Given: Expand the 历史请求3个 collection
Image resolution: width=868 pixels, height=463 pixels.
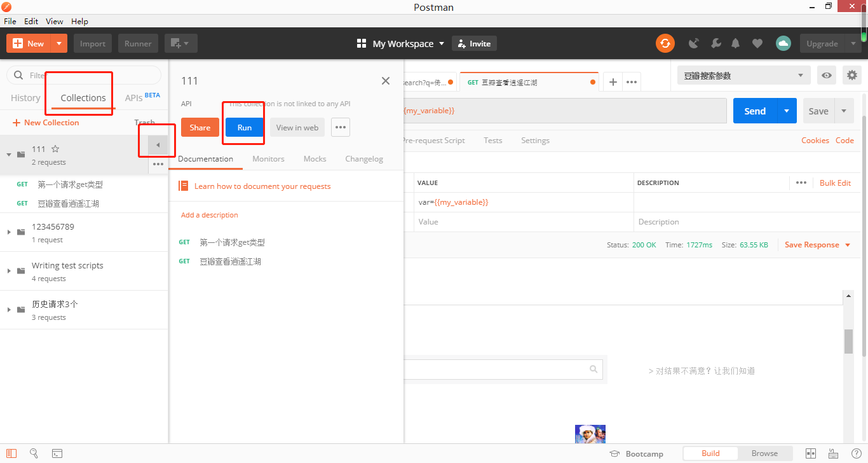Looking at the screenshot, I should tap(9, 310).
